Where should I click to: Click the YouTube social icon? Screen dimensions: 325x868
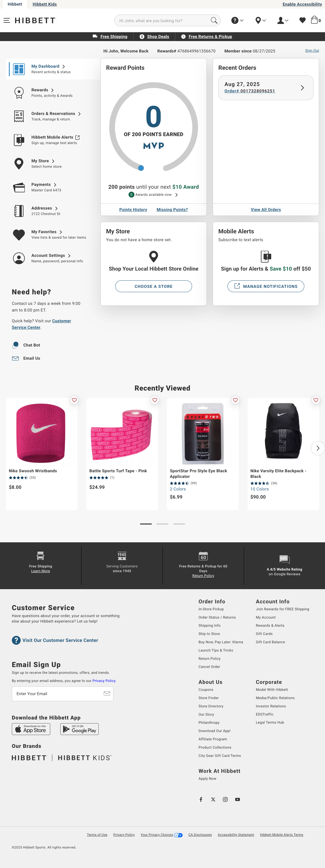[x=237, y=799]
